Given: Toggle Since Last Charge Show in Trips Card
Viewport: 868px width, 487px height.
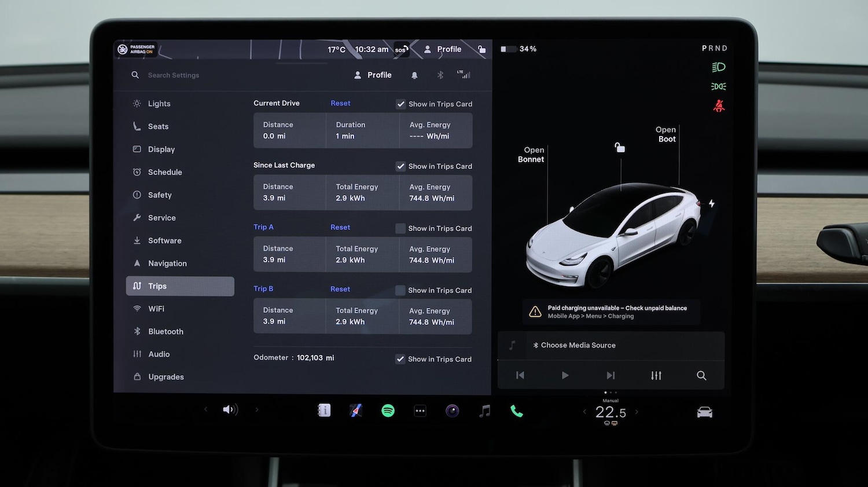Looking at the screenshot, I should 400,166.
